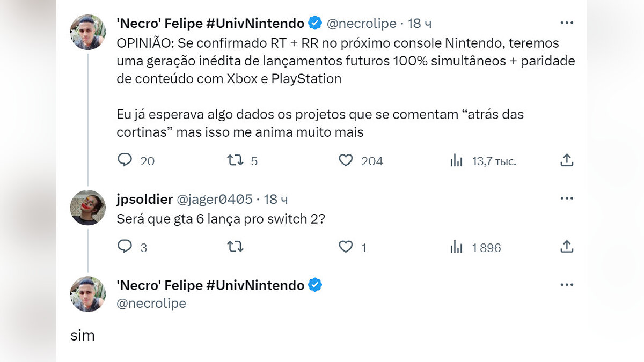The height and width of the screenshot is (362, 644).
Task: View stats showing 1 896 views
Action: [x=457, y=247]
